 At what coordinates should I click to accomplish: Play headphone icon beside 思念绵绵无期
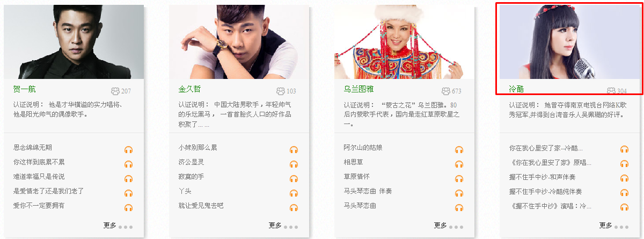coord(128,150)
